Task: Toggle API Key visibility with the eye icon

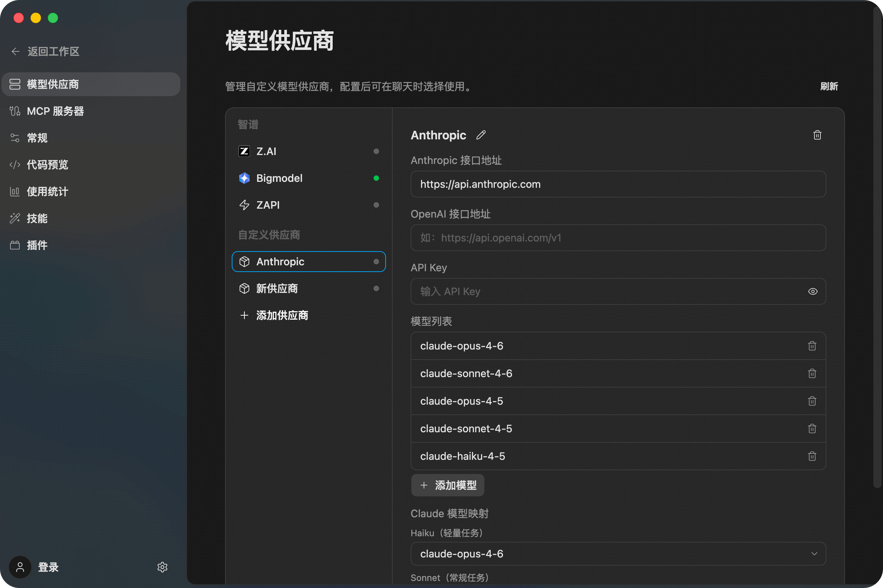Action: pyautogui.click(x=813, y=291)
